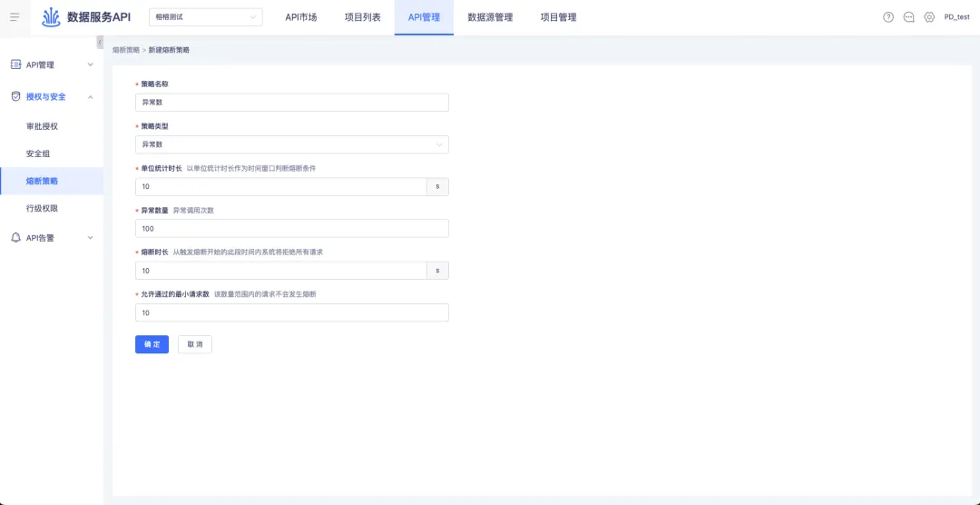Screen dimensions: 980x505
Task: Switch to the API市场 tab
Action: (x=301, y=17)
